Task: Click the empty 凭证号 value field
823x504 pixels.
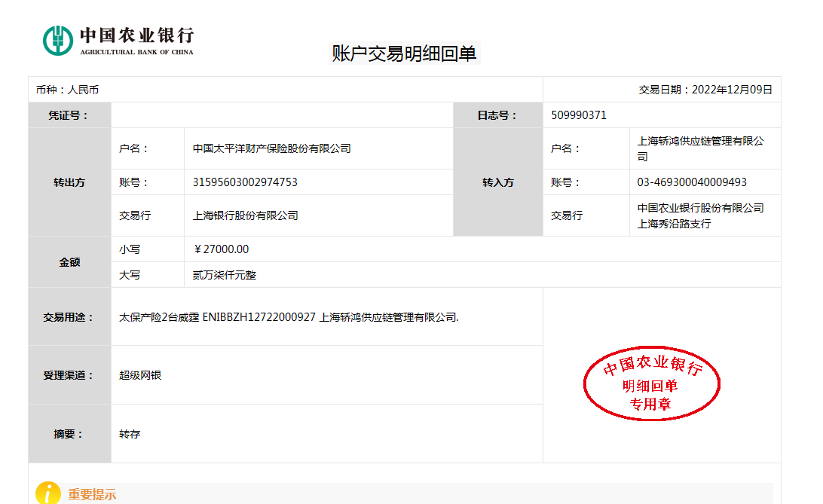Action: pyautogui.click(x=282, y=115)
